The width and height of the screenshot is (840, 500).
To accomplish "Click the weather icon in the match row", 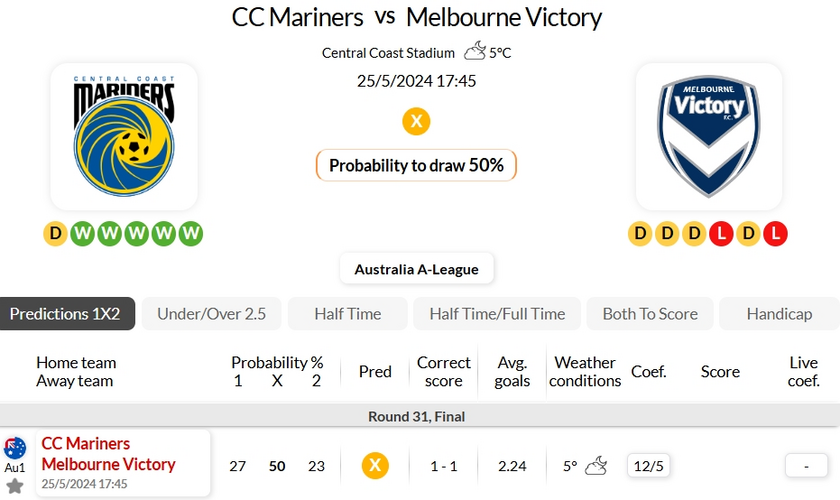I will tap(596, 466).
